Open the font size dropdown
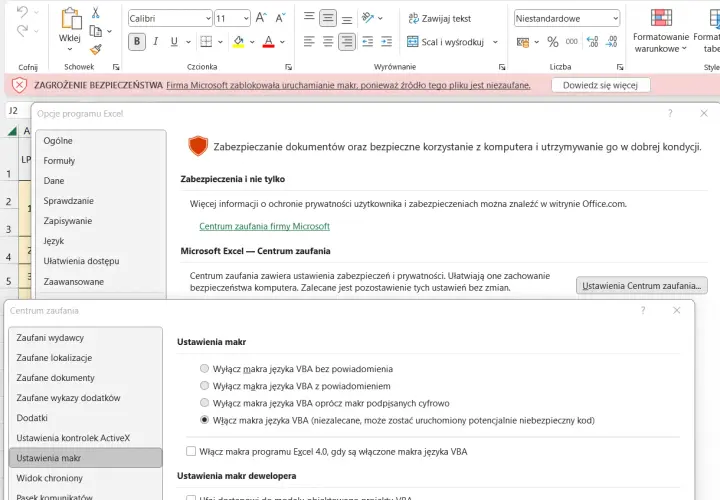 (x=246, y=18)
